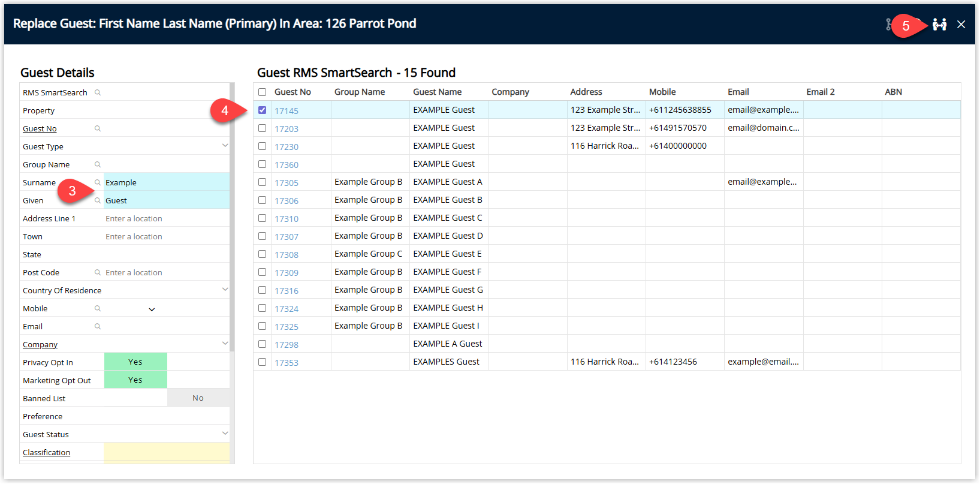Open the Guest Type dropdown
The width and height of the screenshot is (980, 484).
(x=225, y=146)
